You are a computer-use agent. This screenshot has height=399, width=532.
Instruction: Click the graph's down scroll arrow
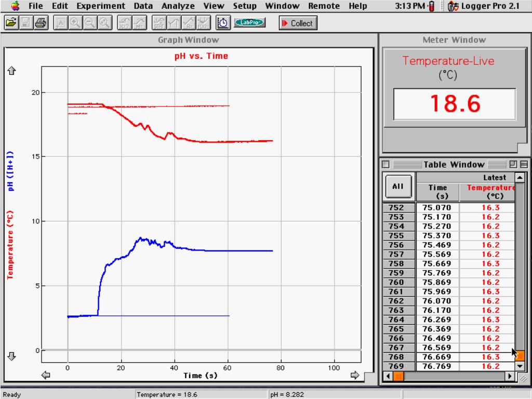point(11,356)
